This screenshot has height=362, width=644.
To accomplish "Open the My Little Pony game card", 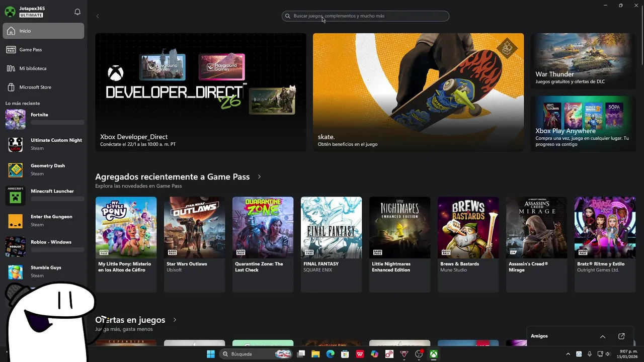I will click(126, 244).
